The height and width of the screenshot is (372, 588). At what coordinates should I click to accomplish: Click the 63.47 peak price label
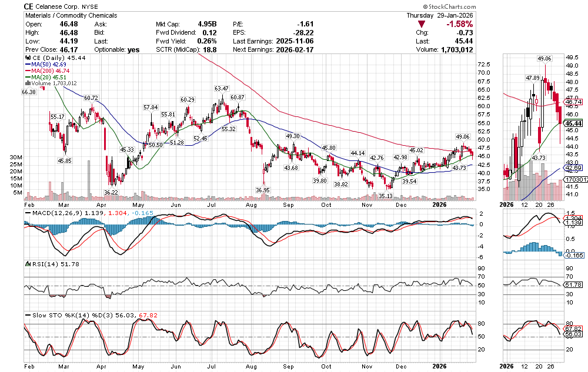click(221, 89)
